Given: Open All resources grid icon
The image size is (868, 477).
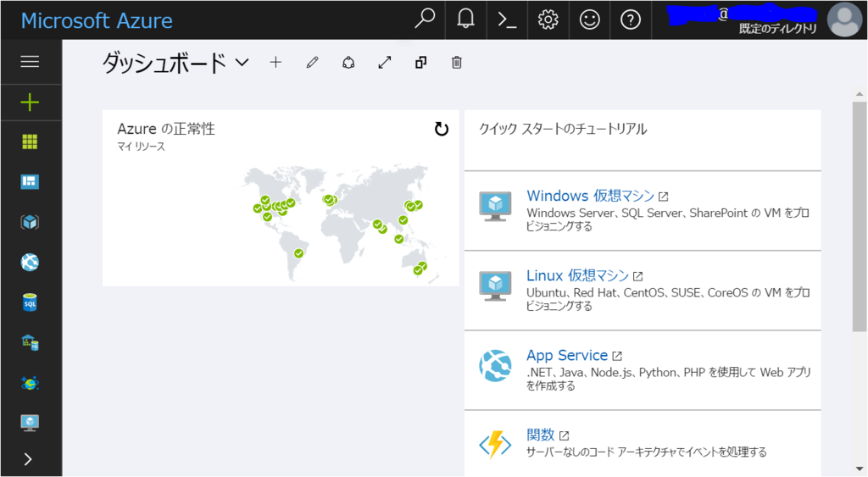Looking at the screenshot, I should click(x=30, y=142).
